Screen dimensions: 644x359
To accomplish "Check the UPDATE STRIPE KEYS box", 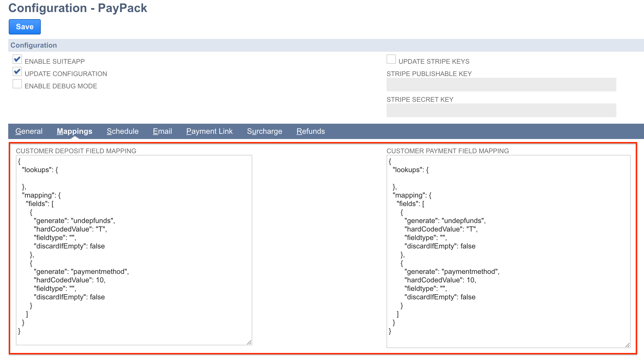I will click(391, 59).
